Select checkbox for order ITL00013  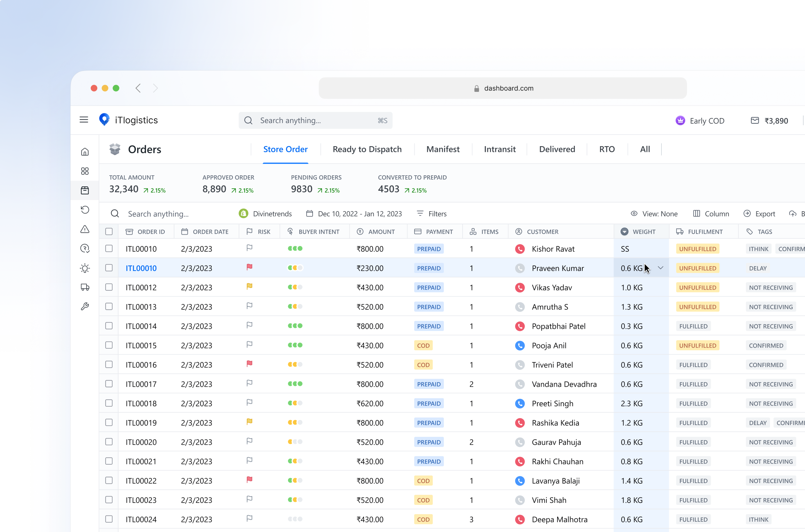[109, 307]
